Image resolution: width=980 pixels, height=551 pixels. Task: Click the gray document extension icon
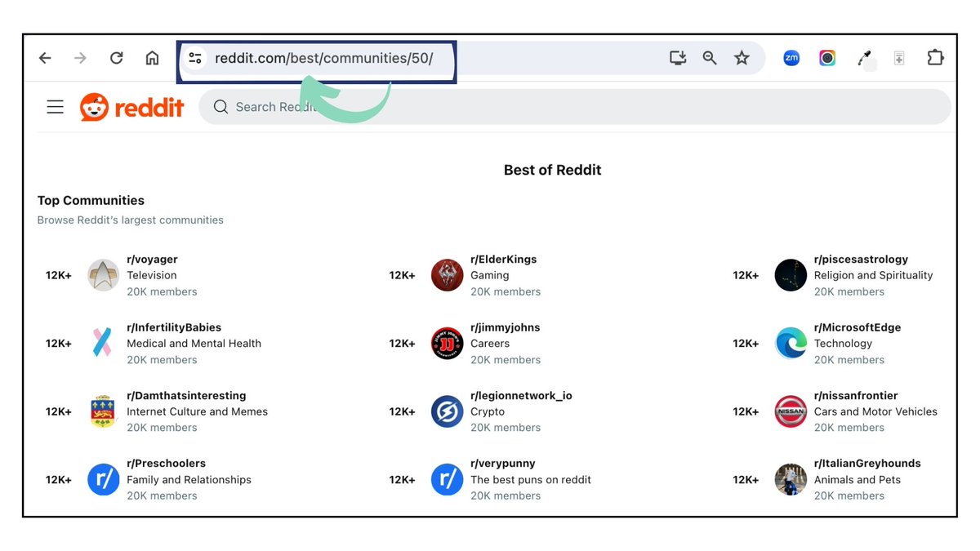(899, 58)
